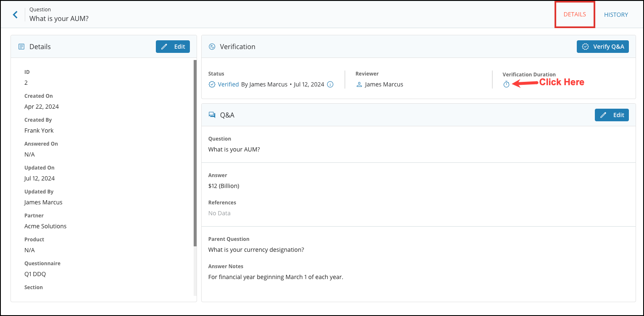Open the DETAILS tab
Image resolution: width=644 pixels, height=316 pixels.
(x=575, y=14)
